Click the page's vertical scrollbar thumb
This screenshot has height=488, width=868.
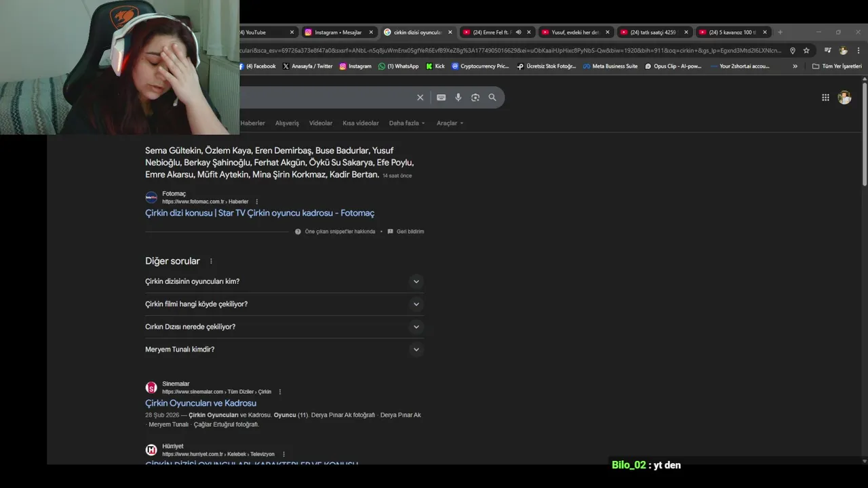tap(865, 133)
